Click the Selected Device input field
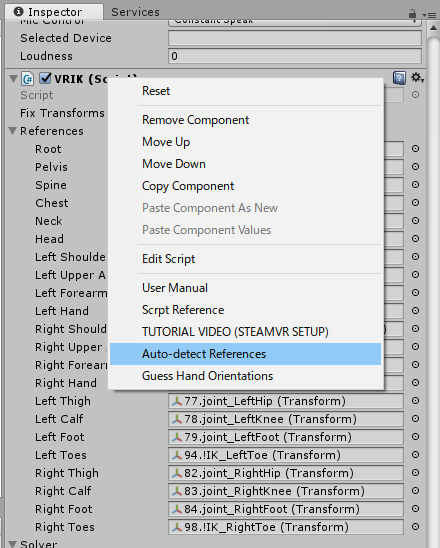Screen dimensions: 440x548 pyautogui.click(x=295, y=38)
